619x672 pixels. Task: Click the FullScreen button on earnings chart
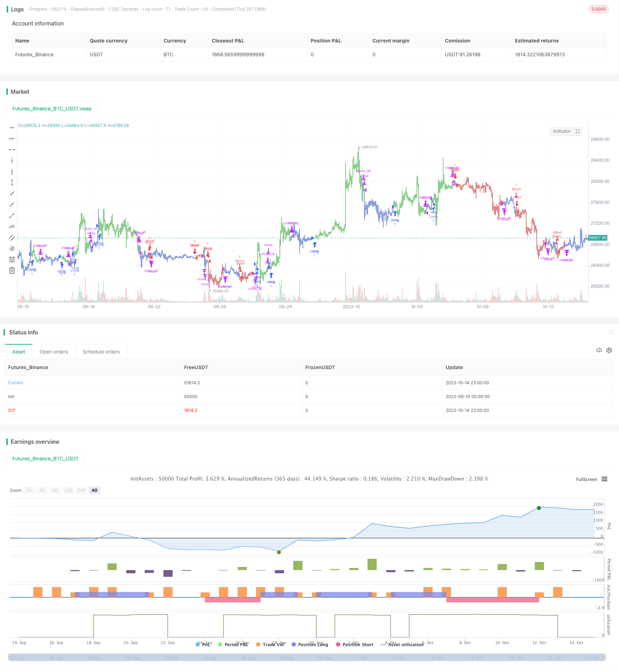586,479
